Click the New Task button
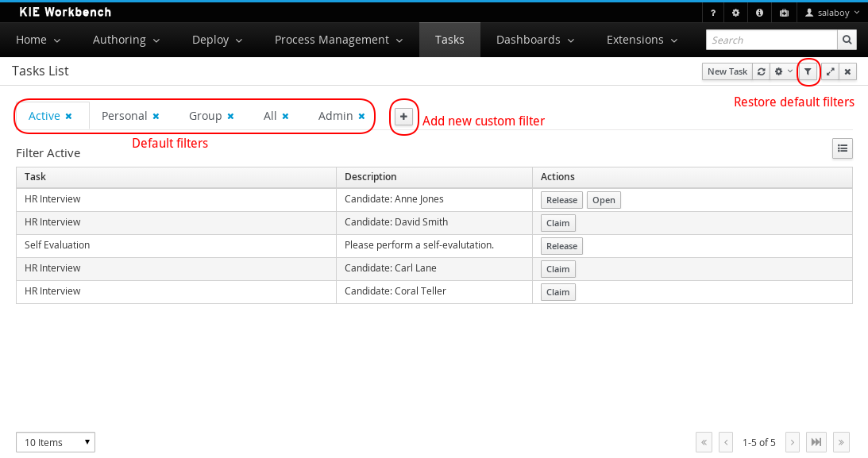Viewport: 868px width, 458px height. coord(727,71)
